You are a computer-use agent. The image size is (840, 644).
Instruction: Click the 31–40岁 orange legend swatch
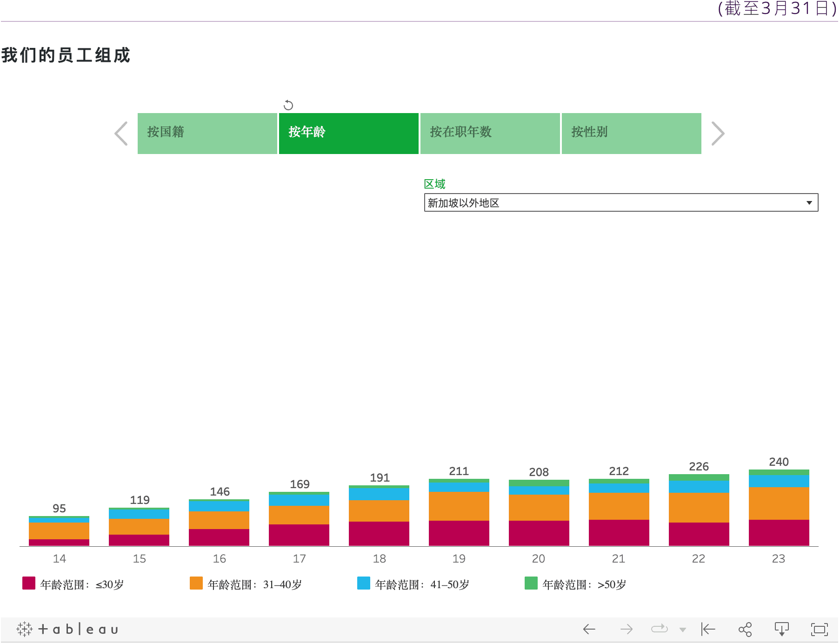pos(196,584)
